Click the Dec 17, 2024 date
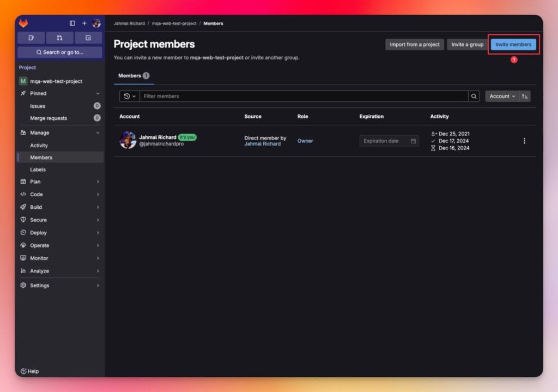558x392 pixels. tap(454, 141)
